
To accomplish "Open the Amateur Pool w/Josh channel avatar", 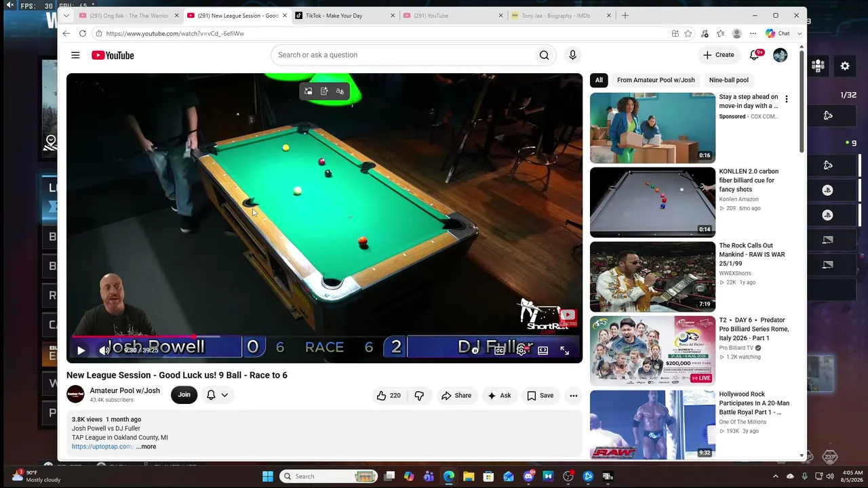I will [75, 394].
